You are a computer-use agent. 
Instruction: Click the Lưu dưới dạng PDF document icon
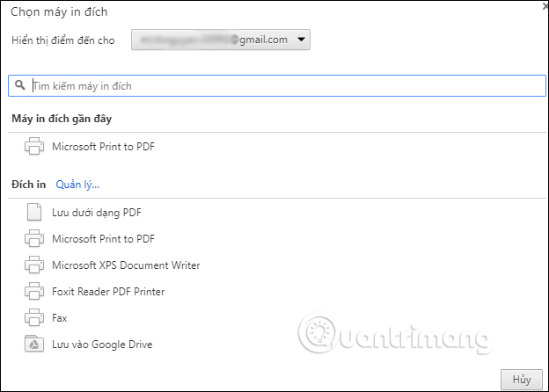point(34,212)
